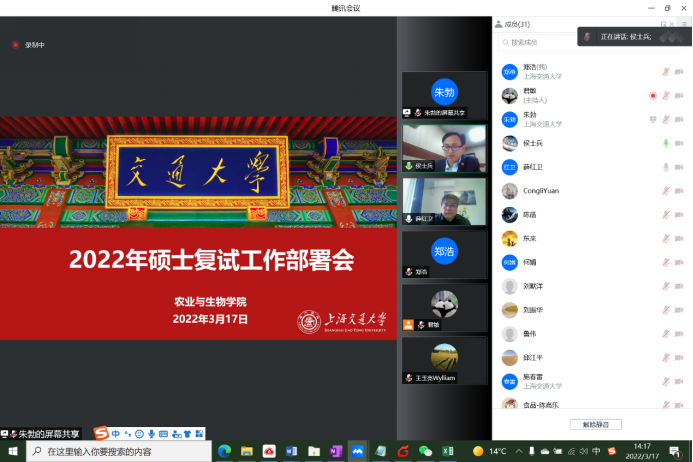Click recording indicator icon beside 君敏
Viewport: 693px width, 462px height.
[653, 96]
